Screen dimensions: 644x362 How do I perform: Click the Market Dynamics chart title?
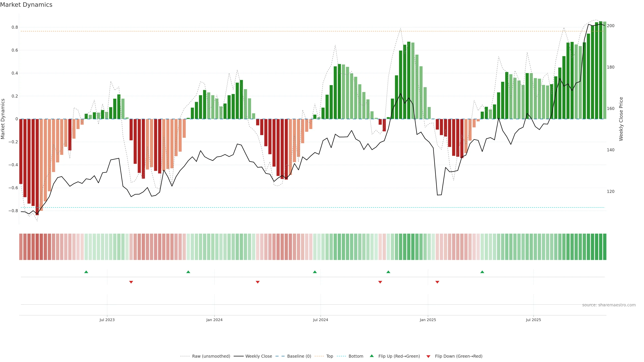click(26, 5)
